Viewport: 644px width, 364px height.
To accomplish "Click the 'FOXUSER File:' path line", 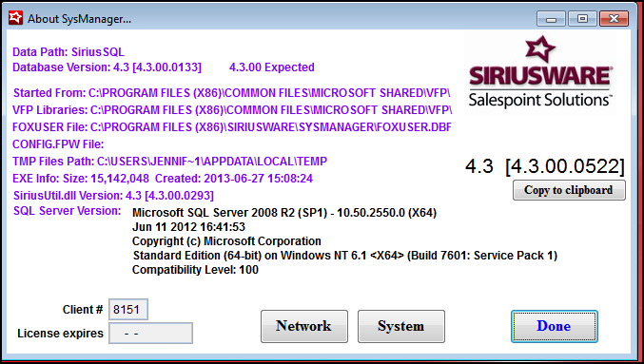I will 232,127.
